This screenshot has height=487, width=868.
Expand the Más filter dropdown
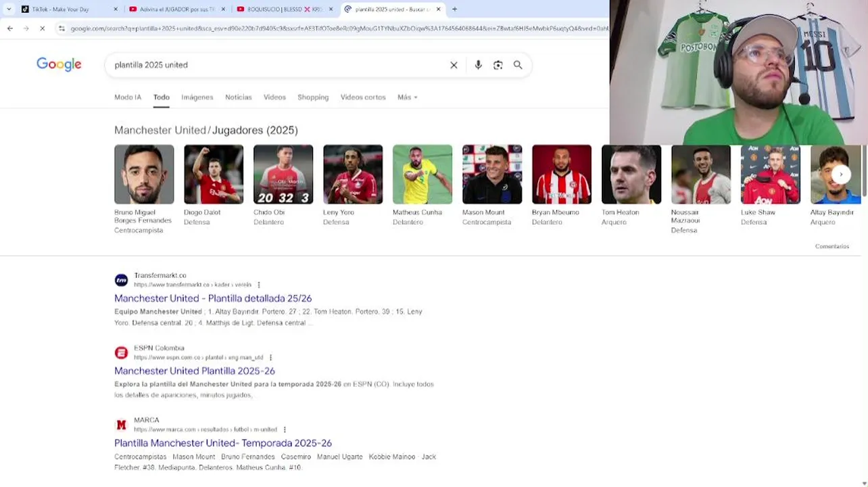tap(407, 97)
